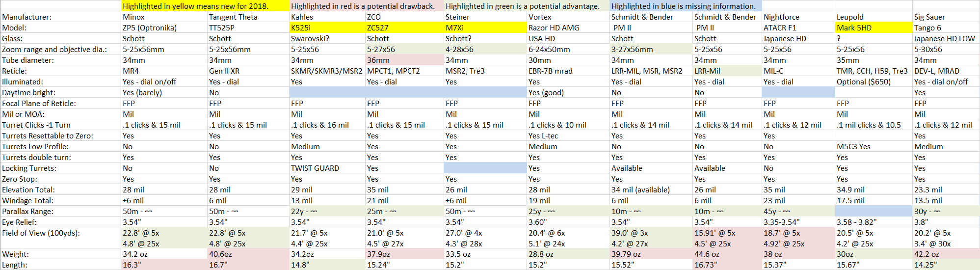Select the 'TWIST GUARD' locking turrets cell
Image resolution: width=980 pixels, height=270 pixels.
click(x=327, y=168)
